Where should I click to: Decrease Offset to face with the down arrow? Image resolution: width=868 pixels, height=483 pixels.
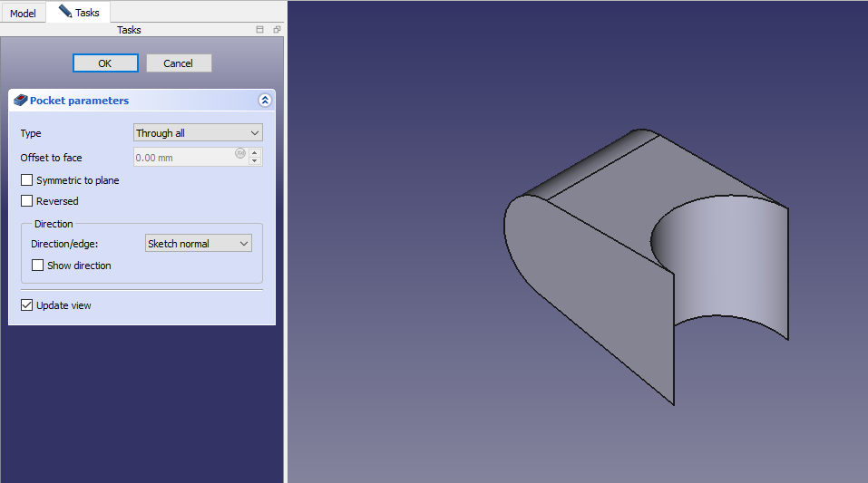(255, 161)
